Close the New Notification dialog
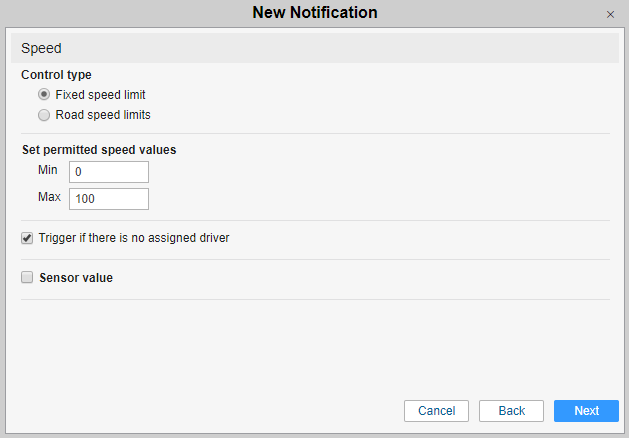The image size is (629, 438). click(x=610, y=15)
